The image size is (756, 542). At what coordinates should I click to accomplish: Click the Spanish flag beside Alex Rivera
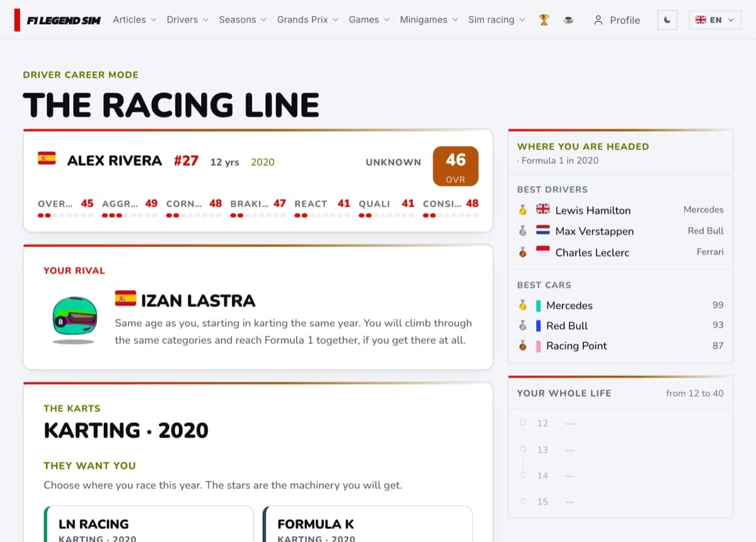(x=47, y=158)
